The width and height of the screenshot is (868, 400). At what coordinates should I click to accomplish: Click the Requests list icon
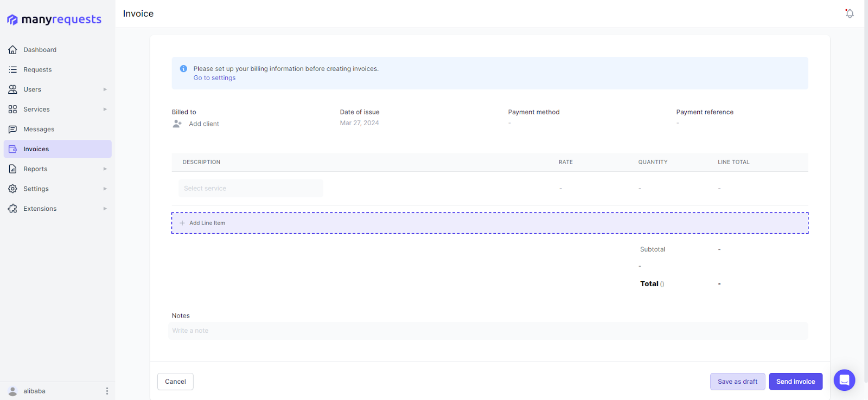point(12,69)
